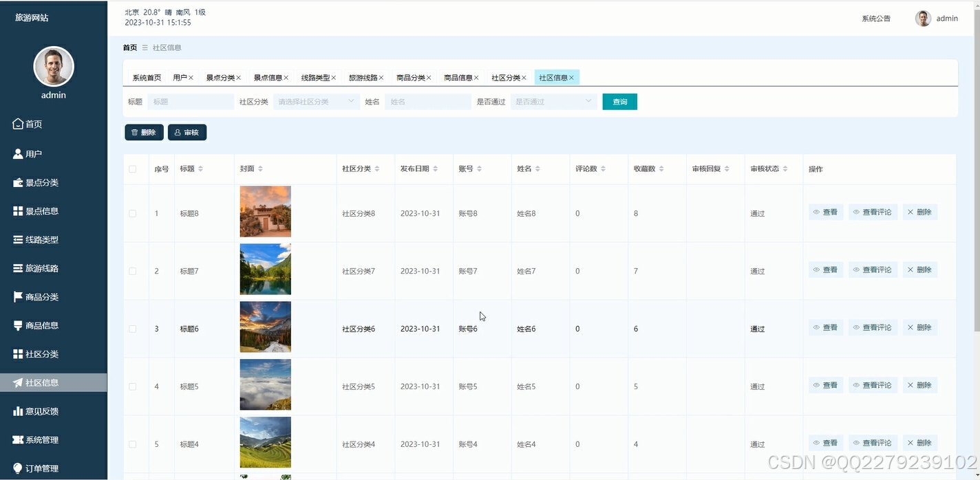Open the 查看评论 link for 标题7
Screen dimensions: 980x480
pyautogui.click(x=873, y=269)
